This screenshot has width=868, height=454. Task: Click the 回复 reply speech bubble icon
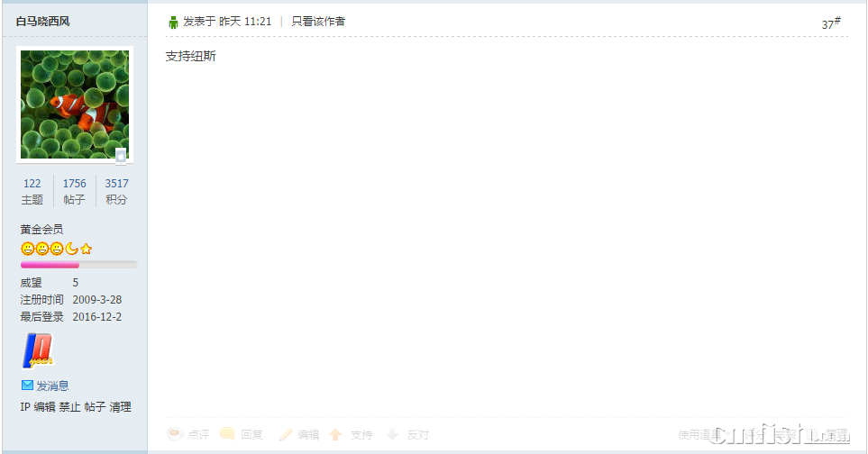coord(227,435)
